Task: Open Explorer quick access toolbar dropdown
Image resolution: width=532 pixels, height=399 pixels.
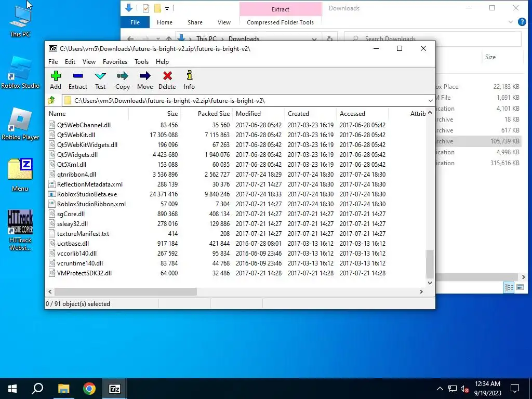Action: (x=167, y=8)
